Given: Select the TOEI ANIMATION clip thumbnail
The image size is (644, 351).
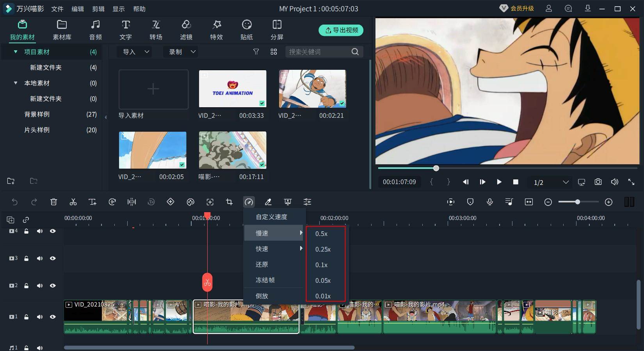Looking at the screenshot, I should pyautogui.click(x=233, y=89).
